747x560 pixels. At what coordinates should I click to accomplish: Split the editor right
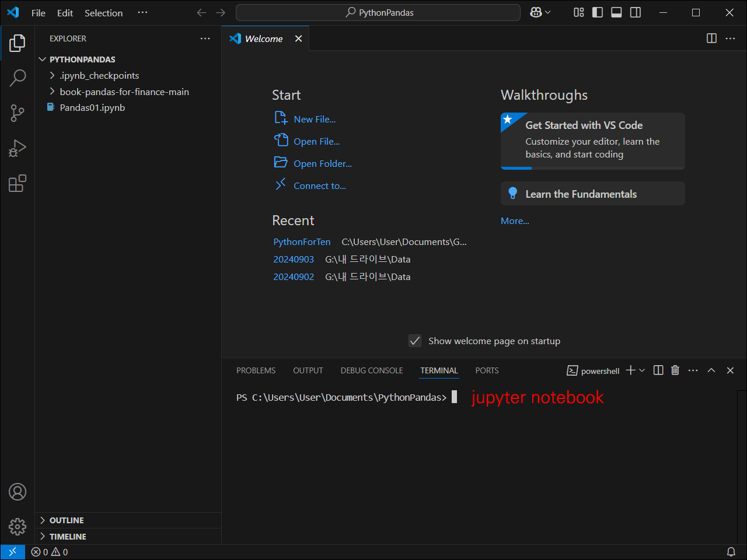(x=711, y=38)
